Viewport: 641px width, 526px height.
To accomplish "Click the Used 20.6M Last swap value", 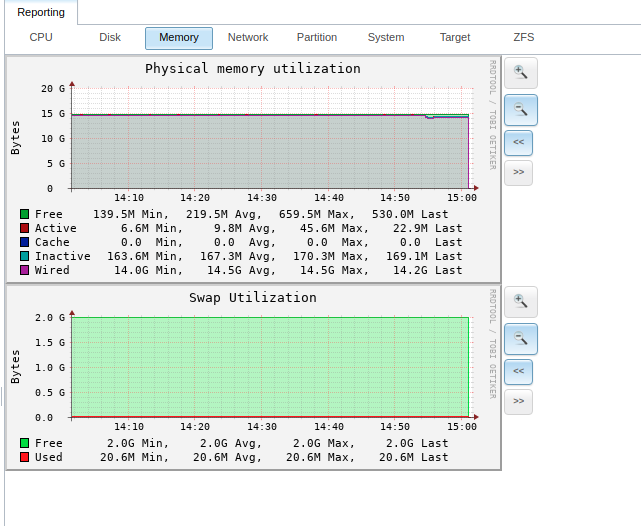I will (413, 457).
